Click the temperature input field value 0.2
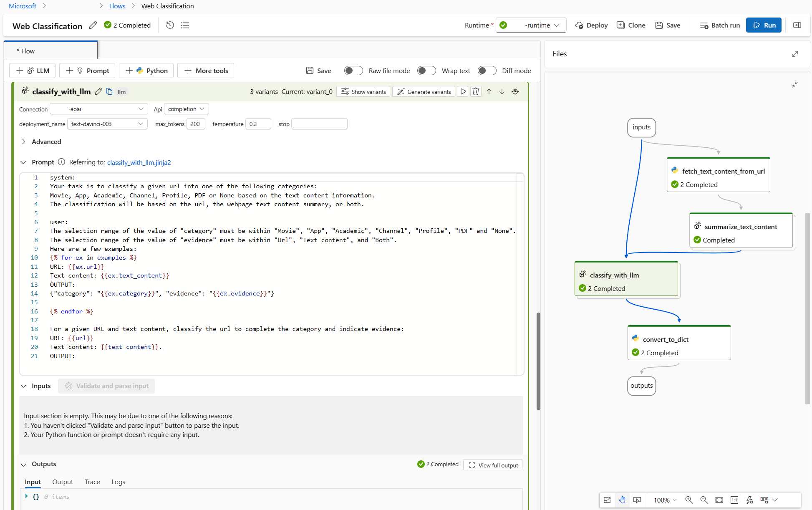 click(x=257, y=124)
